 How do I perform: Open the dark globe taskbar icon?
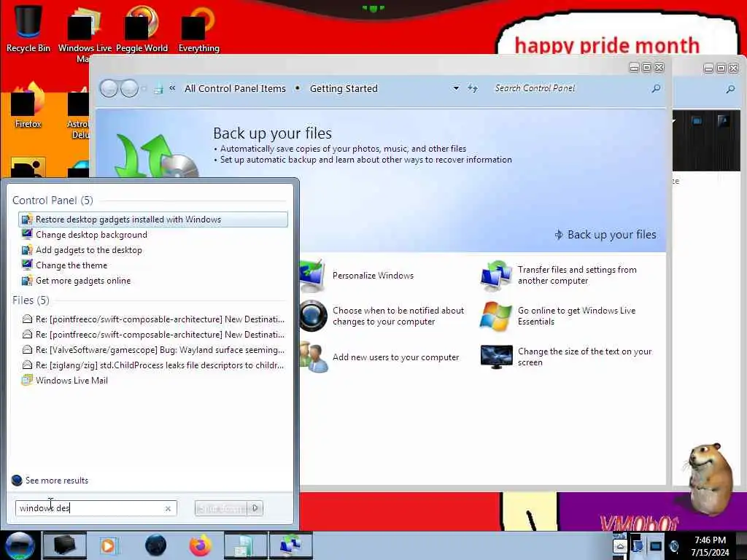pyautogui.click(x=156, y=545)
